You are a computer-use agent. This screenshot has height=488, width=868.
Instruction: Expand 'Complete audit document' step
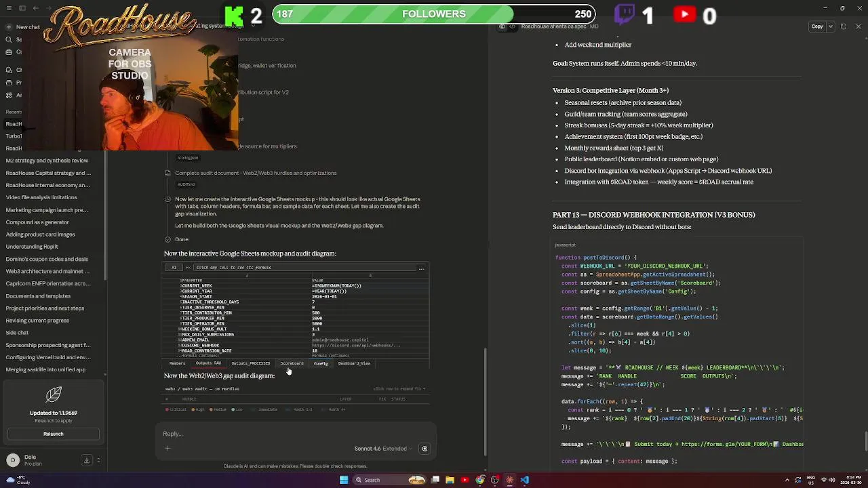tap(256, 173)
